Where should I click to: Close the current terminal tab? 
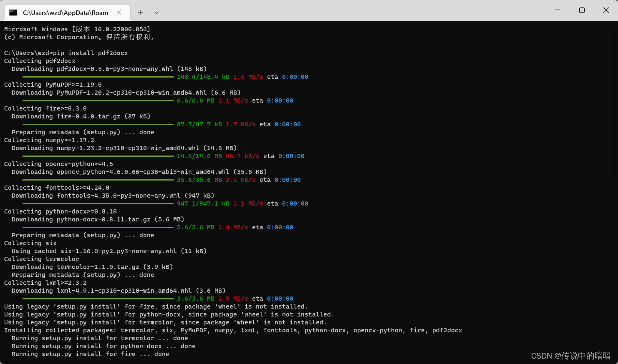[x=119, y=13]
